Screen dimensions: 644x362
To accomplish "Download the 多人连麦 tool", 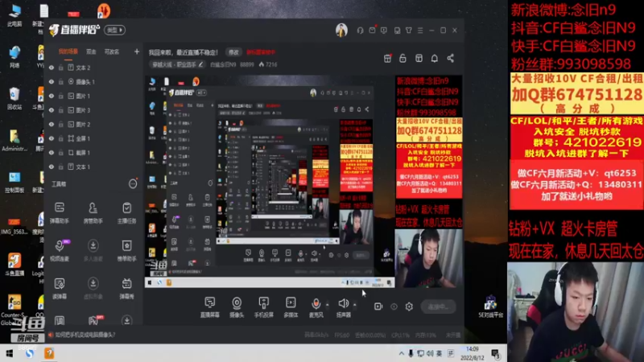I will click(93, 250).
